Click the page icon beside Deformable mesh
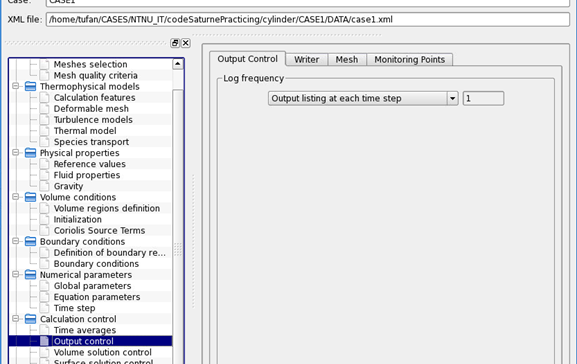Screen dimensions: 577x364 tap(44, 109)
